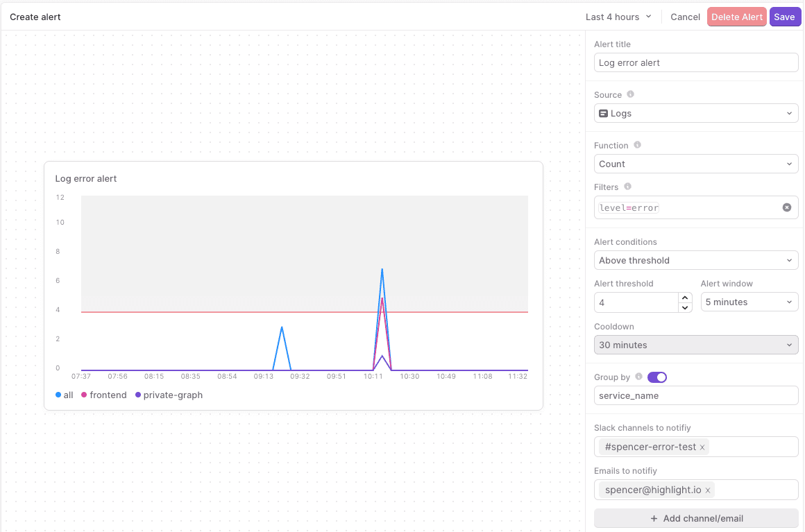805x532 pixels.
Task: Expand the Function dropdown set to Count
Action: (x=696, y=164)
